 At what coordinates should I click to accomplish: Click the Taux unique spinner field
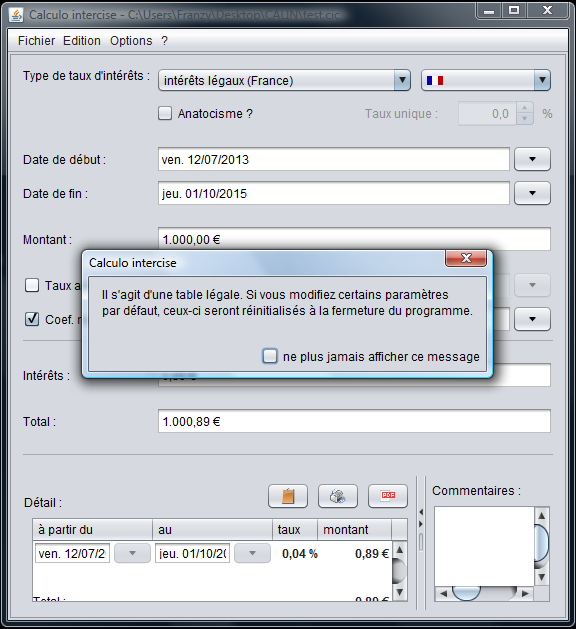(487, 114)
